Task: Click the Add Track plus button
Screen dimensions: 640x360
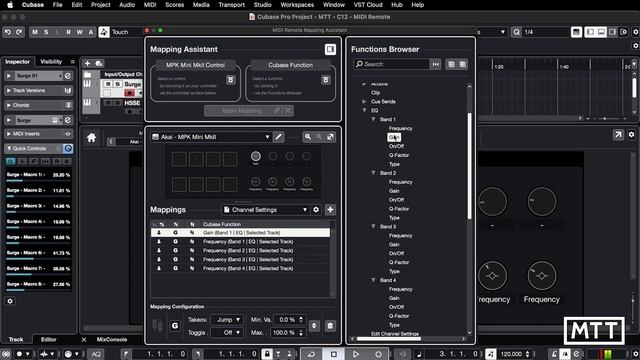Action: (x=87, y=63)
